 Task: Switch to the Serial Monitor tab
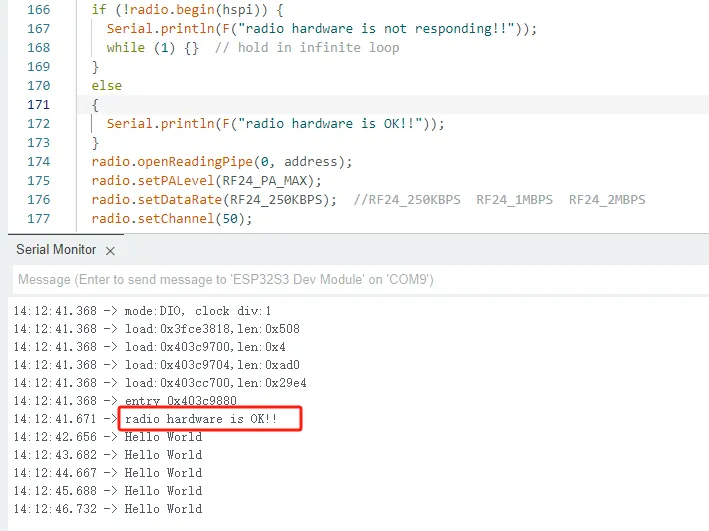[56, 250]
